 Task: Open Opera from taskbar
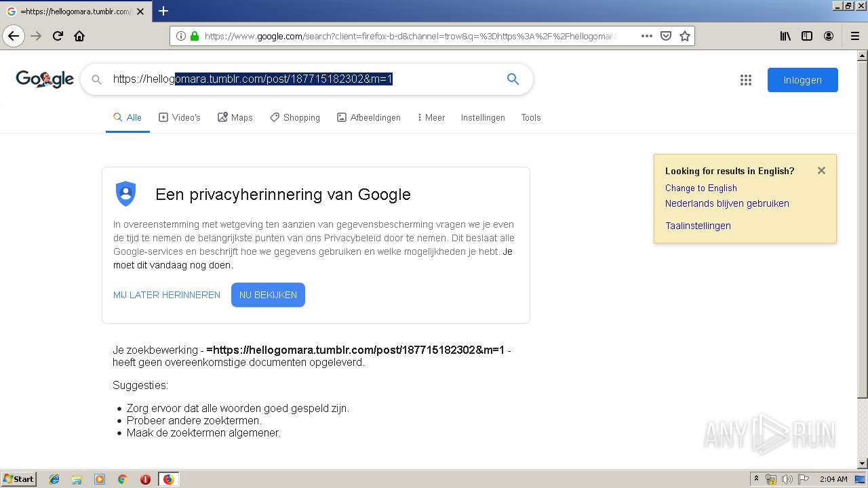(x=145, y=479)
